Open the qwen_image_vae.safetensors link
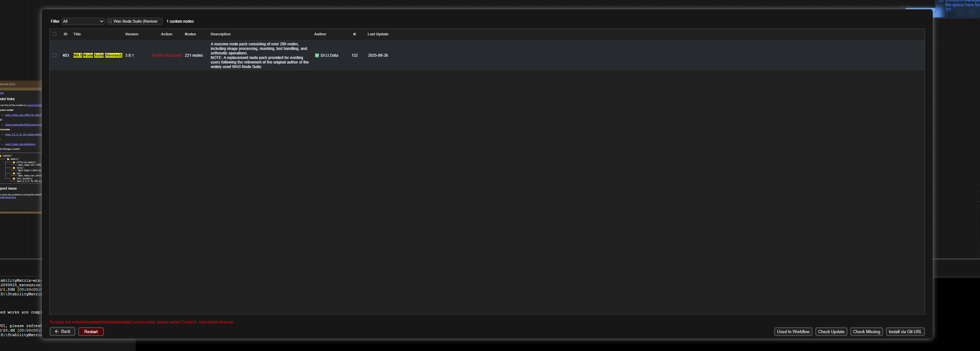This screenshot has width=980, height=351. click(20, 144)
